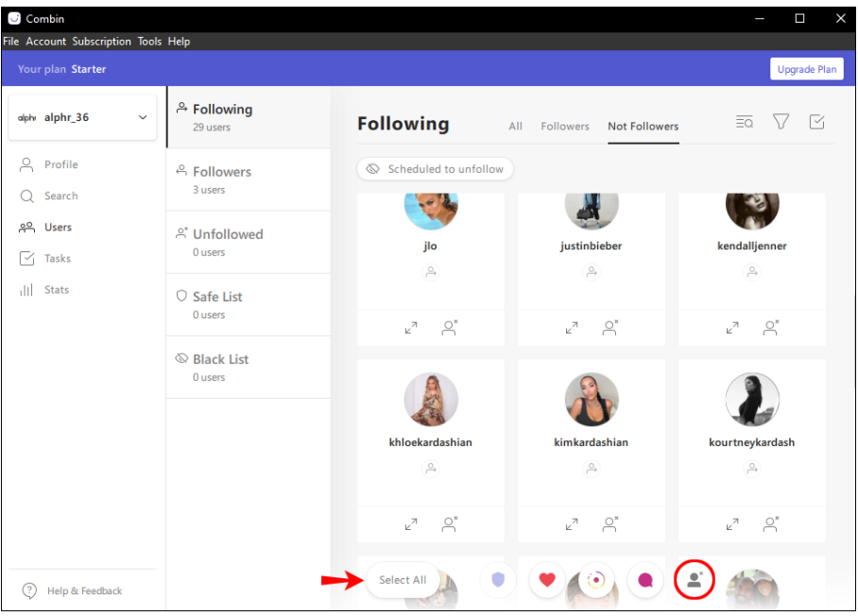The image size is (858, 616).
Task: Open the Stats section in the sidebar
Action: pyautogui.click(x=44, y=289)
